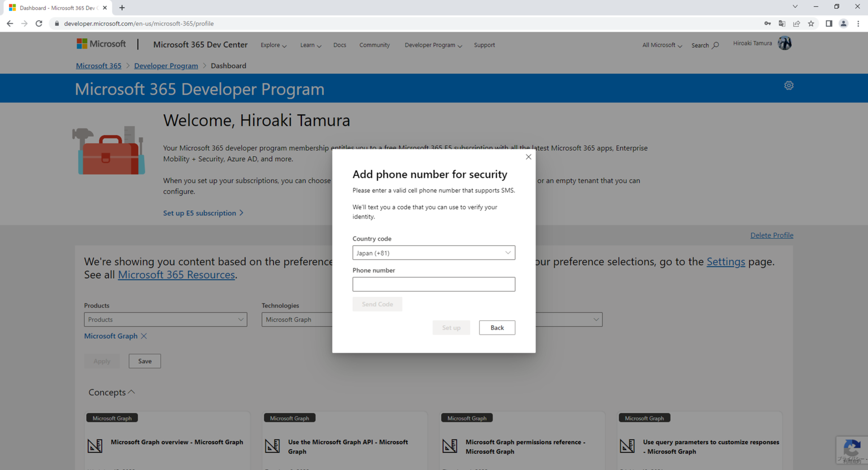Click the translate page icon

click(782, 24)
